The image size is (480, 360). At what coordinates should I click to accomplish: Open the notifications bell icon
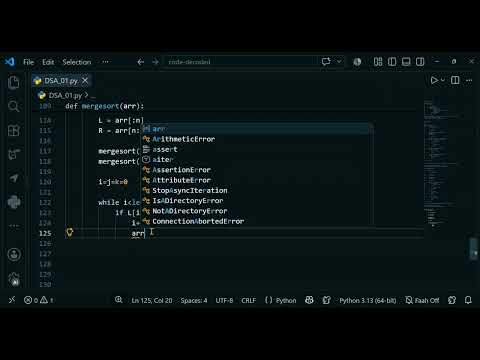[x=468, y=300]
